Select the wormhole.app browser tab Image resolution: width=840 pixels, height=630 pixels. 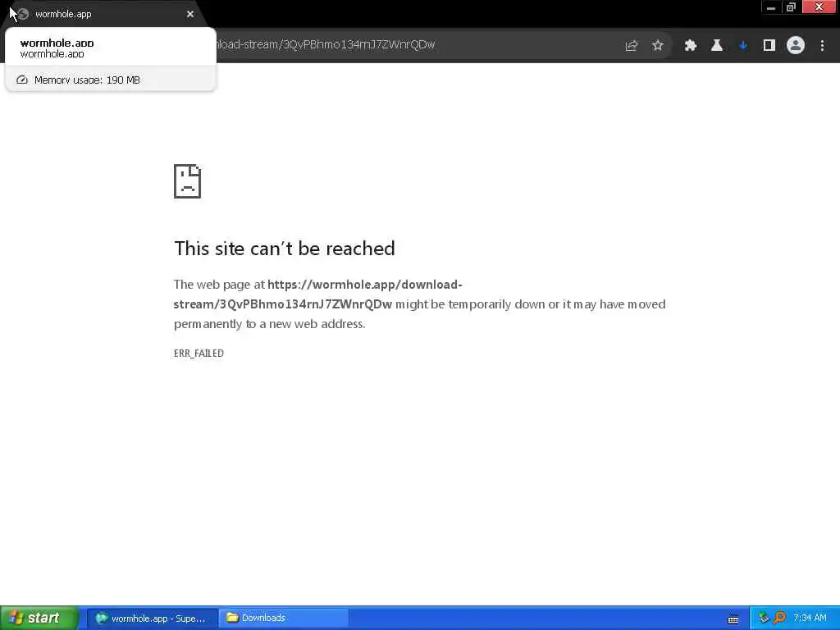104,14
